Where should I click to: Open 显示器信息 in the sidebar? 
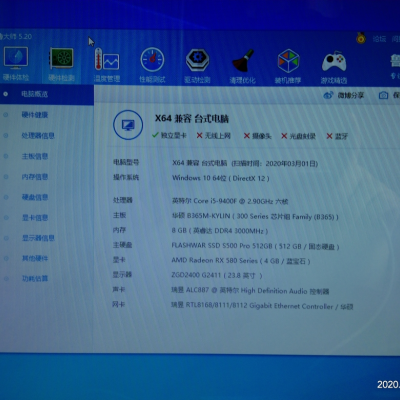[x=38, y=238]
